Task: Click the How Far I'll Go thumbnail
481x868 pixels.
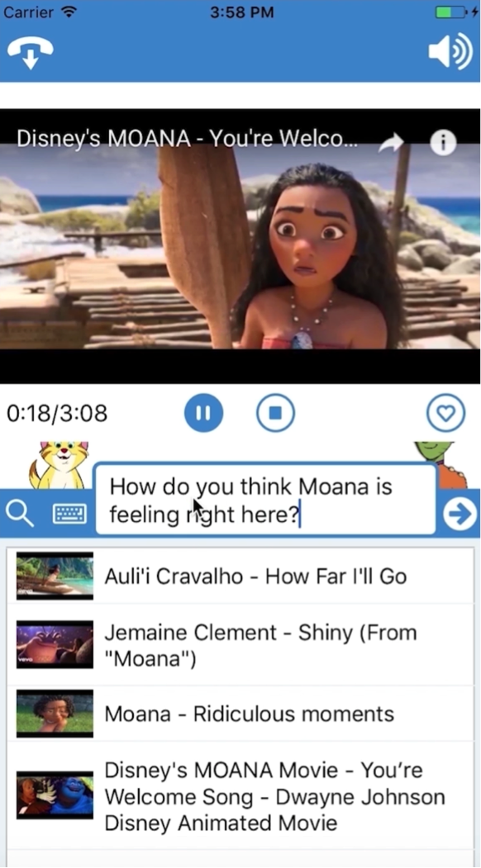Action: (55, 576)
